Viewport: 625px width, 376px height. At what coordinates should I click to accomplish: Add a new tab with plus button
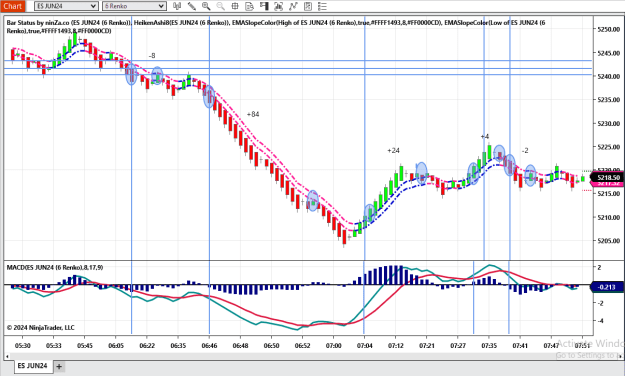[x=59, y=366]
